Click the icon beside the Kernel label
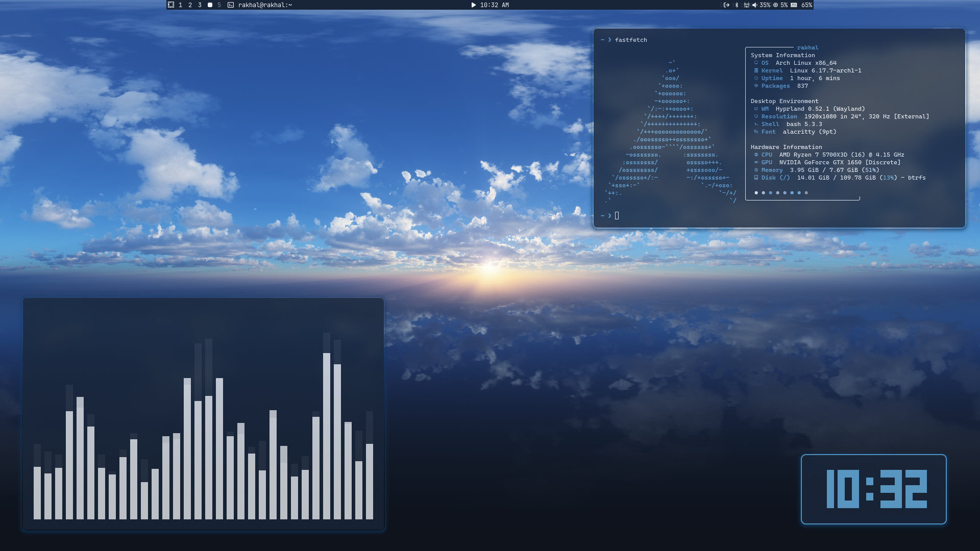This screenshot has width=980, height=551. (756, 70)
